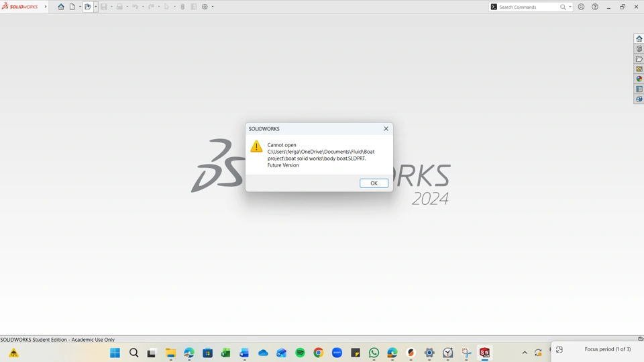Screen dimensions: 644x362
Task: Click the 'SOLIDWORKS' dialog title text
Action: coord(264,129)
